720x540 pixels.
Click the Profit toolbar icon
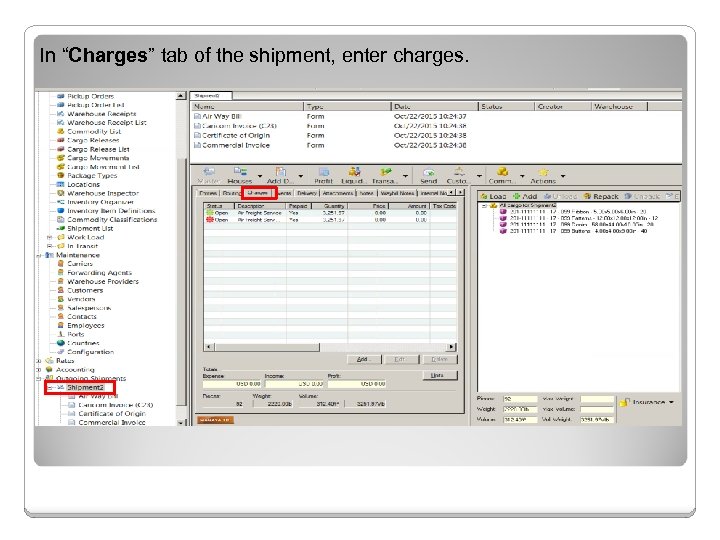324,172
